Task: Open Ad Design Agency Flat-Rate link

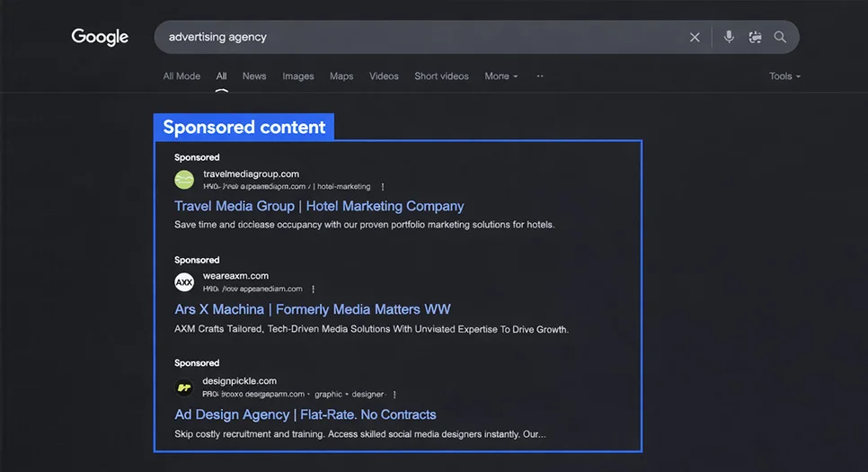Action: point(305,414)
